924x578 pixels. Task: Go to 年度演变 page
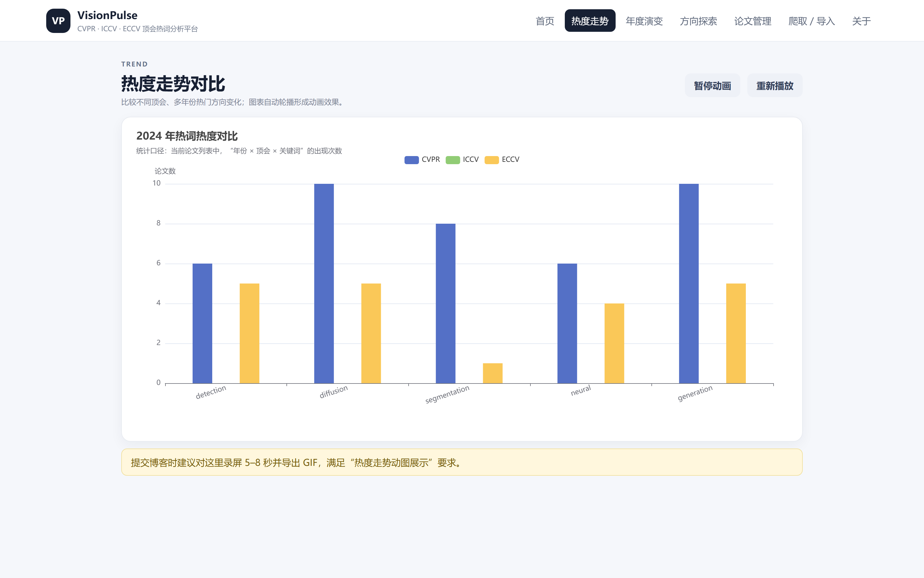(x=644, y=21)
